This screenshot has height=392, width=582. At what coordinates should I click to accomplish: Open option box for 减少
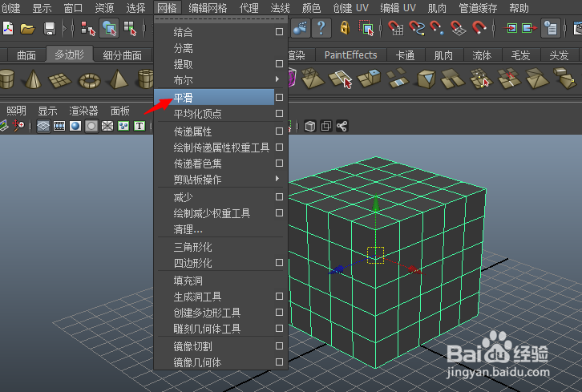click(x=279, y=196)
